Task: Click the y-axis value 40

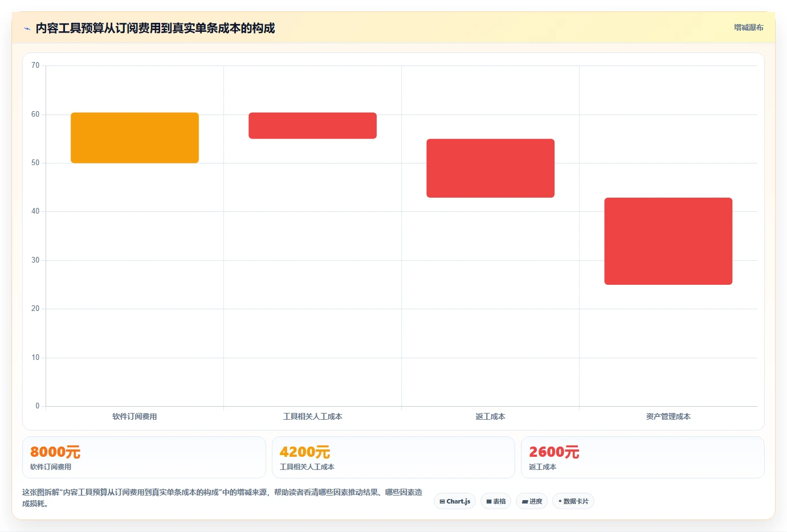Action: (35, 211)
